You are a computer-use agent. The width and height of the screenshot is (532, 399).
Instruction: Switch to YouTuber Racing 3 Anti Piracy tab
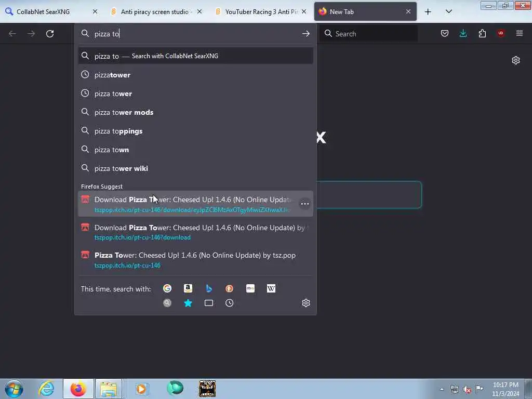261,12
